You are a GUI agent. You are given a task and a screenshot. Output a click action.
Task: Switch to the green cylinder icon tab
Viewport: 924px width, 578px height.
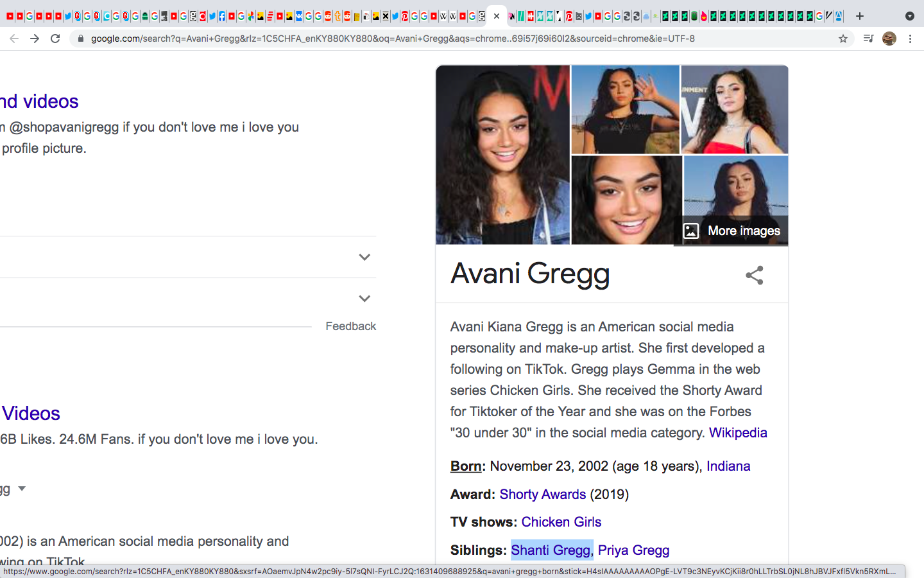(x=694, y=17)
